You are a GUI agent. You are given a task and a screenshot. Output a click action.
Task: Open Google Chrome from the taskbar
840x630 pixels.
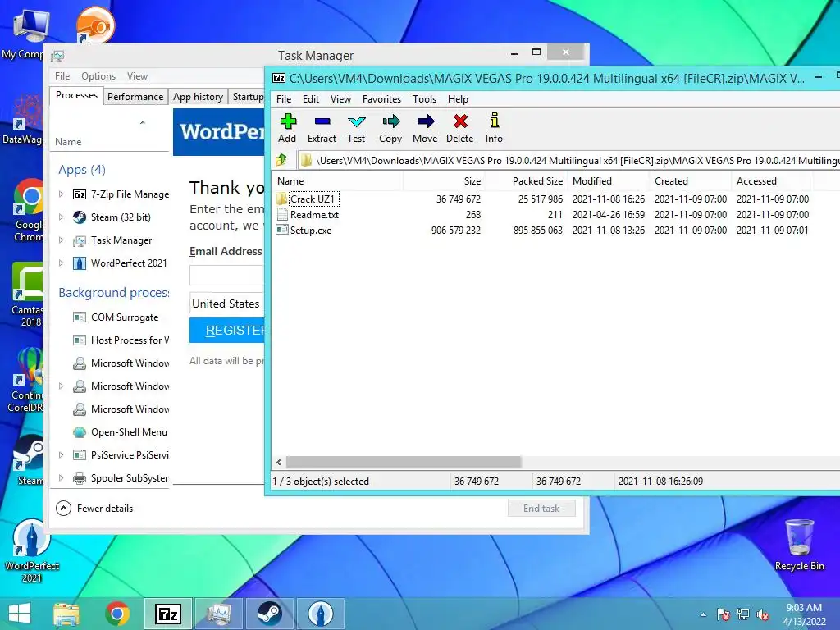click(117, 614)
